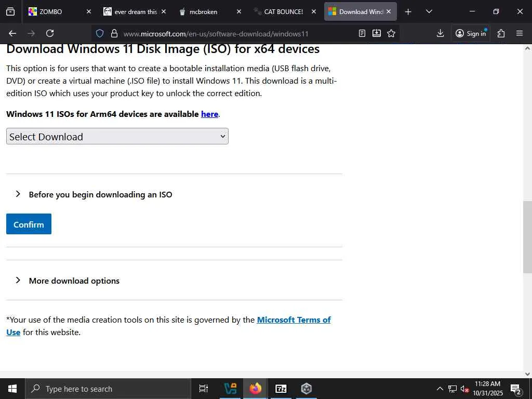Expand More download options section
532x399 pixels.
(x=74, y=281)
